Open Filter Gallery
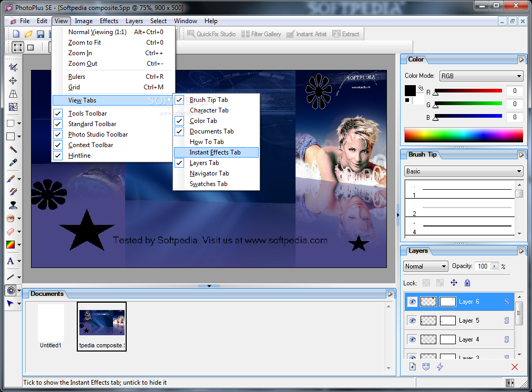Screen dimensions: 532x392 (x=261, y=34)
